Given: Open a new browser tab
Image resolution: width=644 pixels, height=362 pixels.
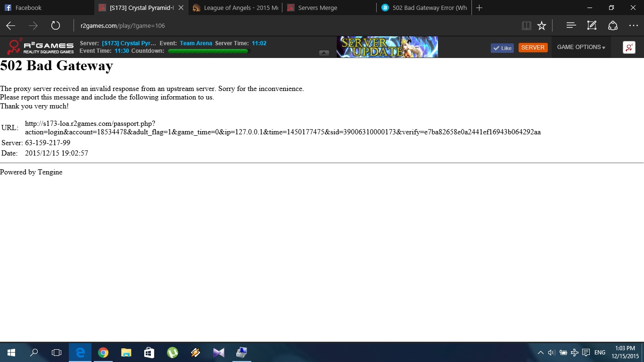Looking at the screenshot, I should 479,8.
